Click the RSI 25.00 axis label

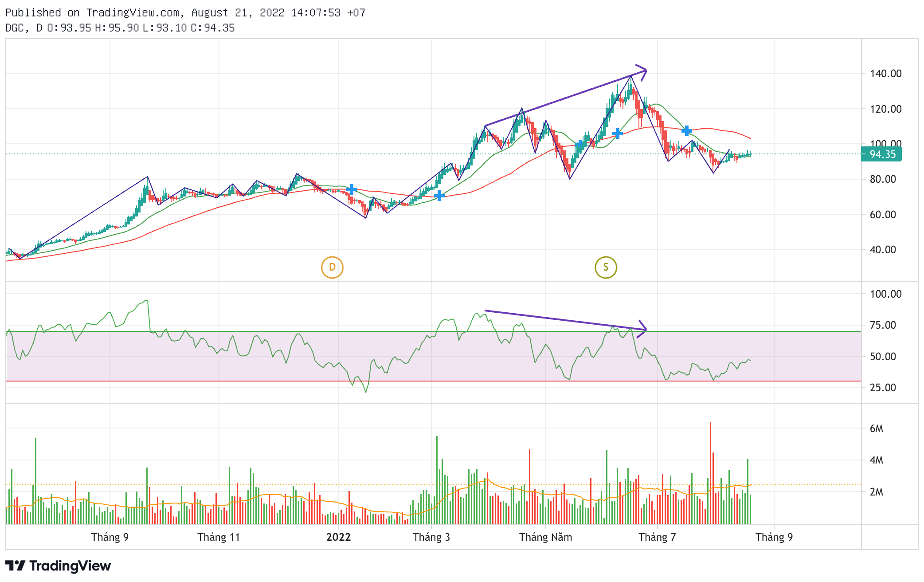[883, 388]
